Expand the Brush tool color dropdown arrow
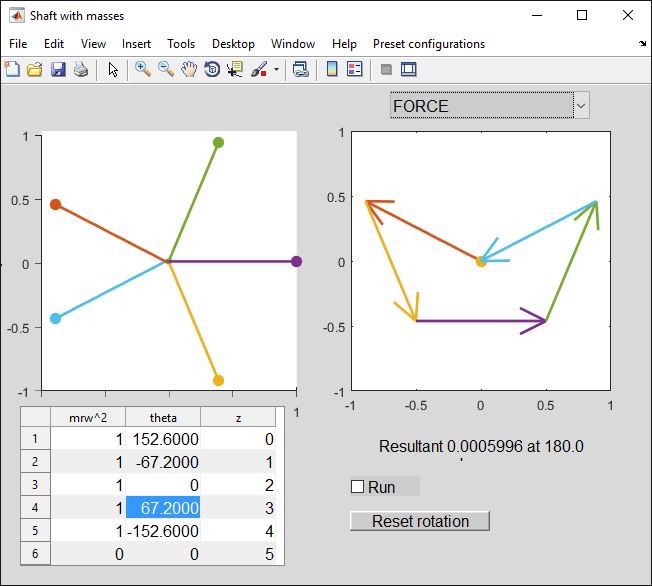 (276, 70)
